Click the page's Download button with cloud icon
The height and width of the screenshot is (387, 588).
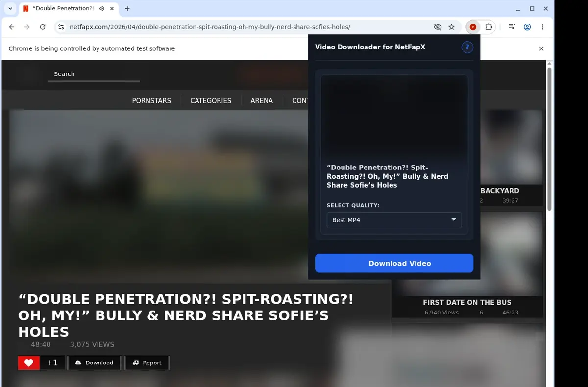click(94, 363)
